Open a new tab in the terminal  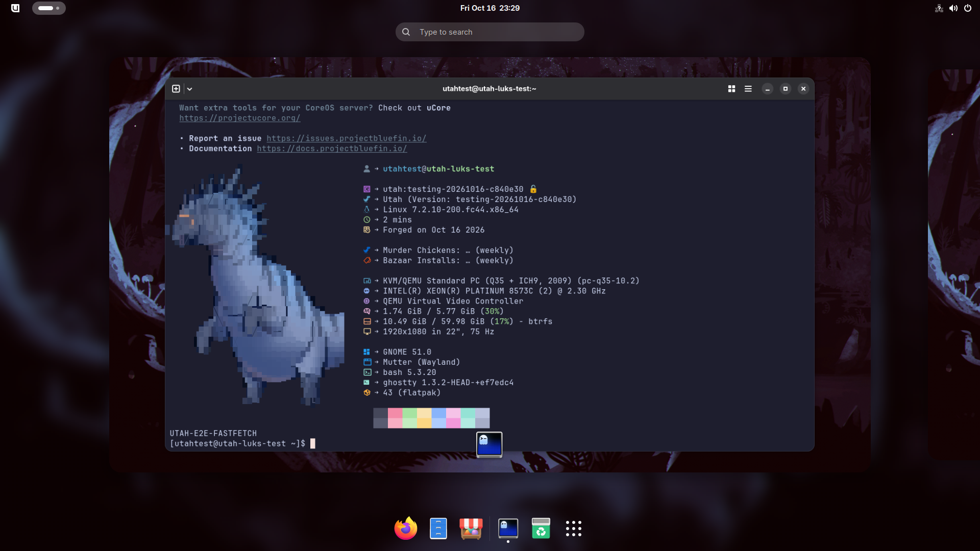(x=176, y=89)
